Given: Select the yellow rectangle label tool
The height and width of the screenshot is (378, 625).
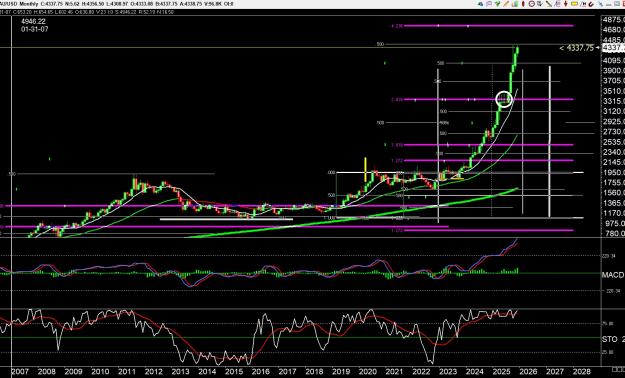Looking at the screenshot, I should (574, 4).
